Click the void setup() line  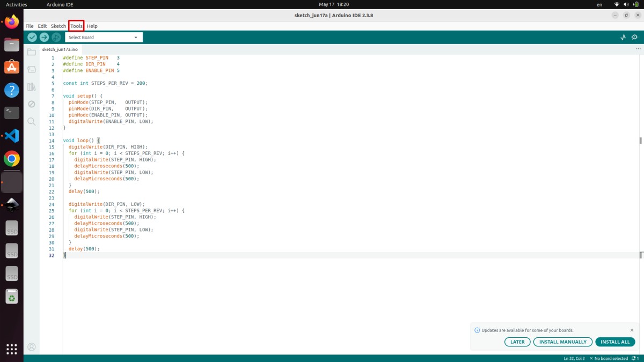(x=82, y=96)
